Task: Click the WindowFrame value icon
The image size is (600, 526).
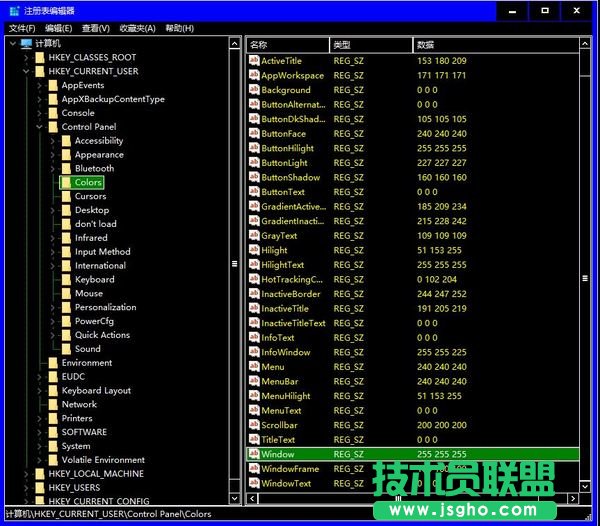Action: (x=254, y=469)
